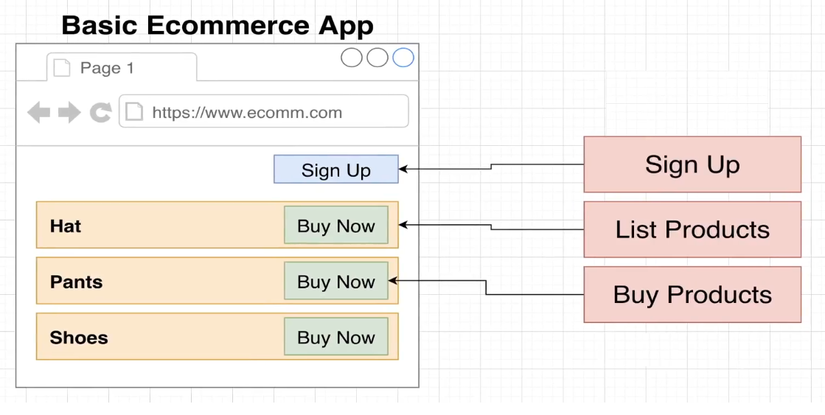Click the leftmost circle window button

point(351,58)
